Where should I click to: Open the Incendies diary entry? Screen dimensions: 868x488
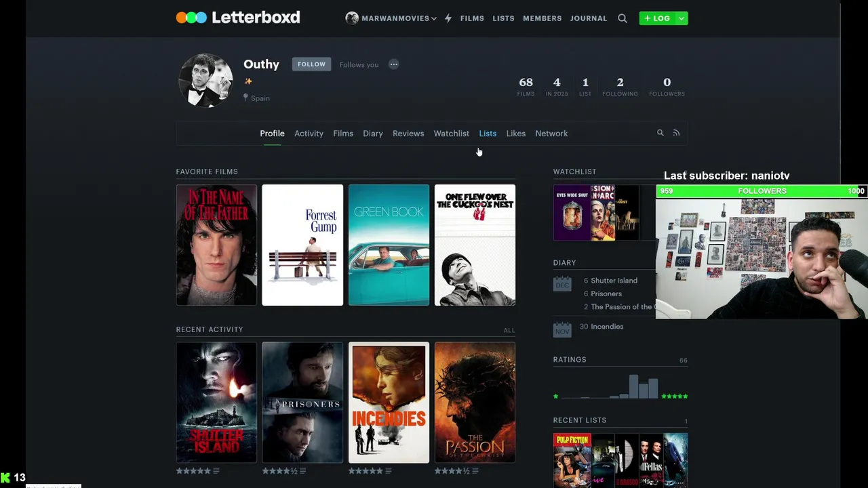[x=607, y=327]
